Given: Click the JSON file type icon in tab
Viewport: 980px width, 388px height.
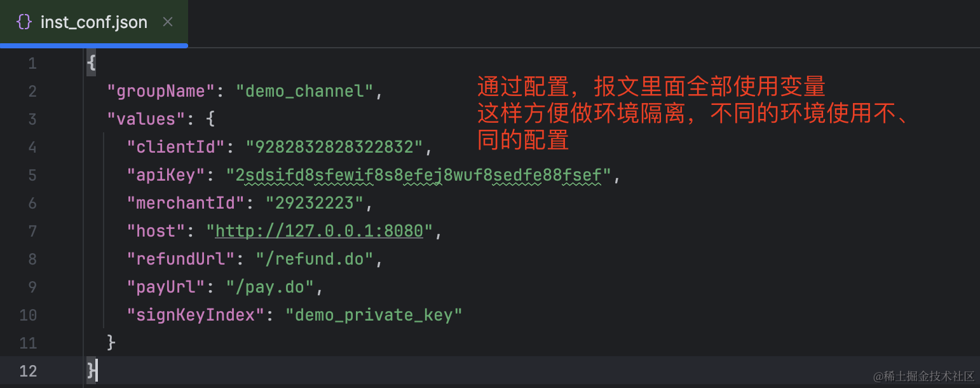Looking at the screenshot, I should [x=24, y=22].
